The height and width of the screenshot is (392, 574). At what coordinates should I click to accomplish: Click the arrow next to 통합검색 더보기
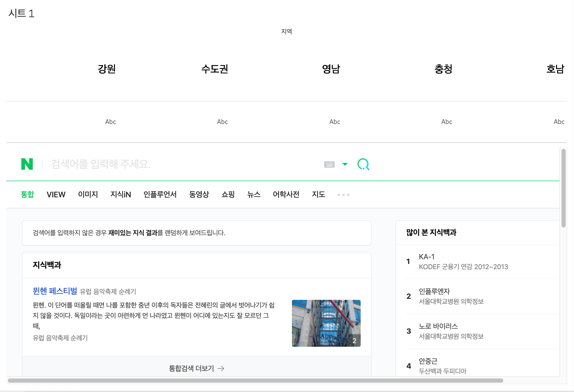pyautogui.click(x=221, y=368)
